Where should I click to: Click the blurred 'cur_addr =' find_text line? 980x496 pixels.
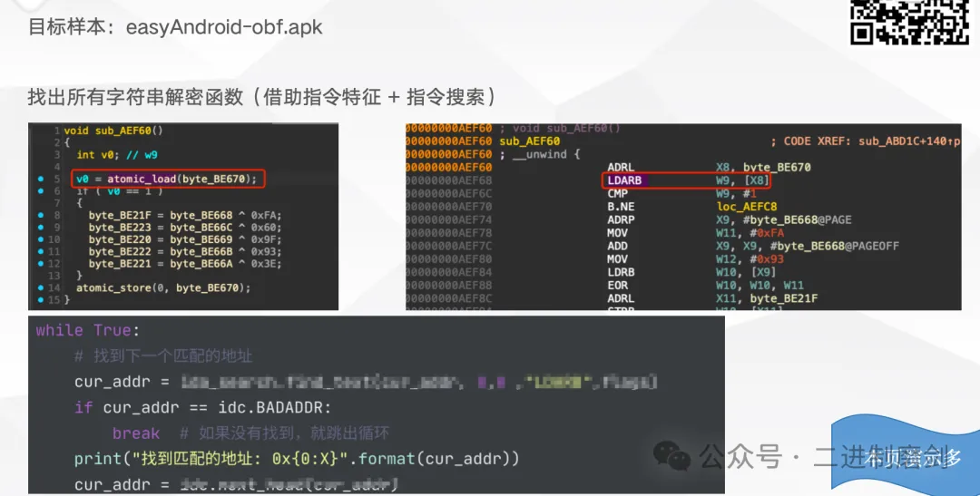[366, 382]
